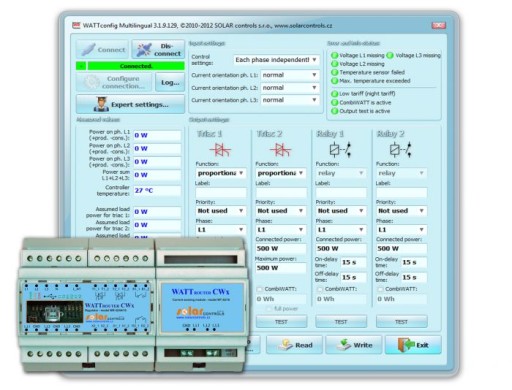Click Temperature sensor failed indicator

pyautogui.click(x=334, y=72)
